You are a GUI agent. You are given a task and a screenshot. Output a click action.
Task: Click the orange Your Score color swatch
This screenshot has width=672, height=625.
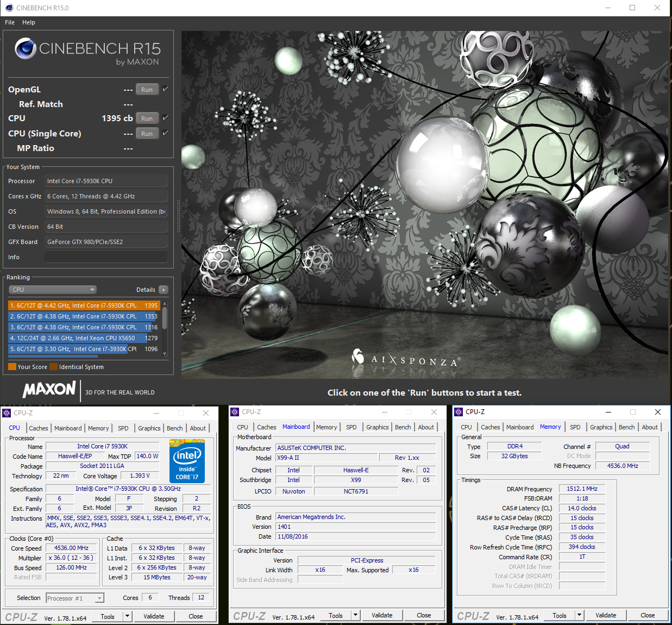(12, 366)
